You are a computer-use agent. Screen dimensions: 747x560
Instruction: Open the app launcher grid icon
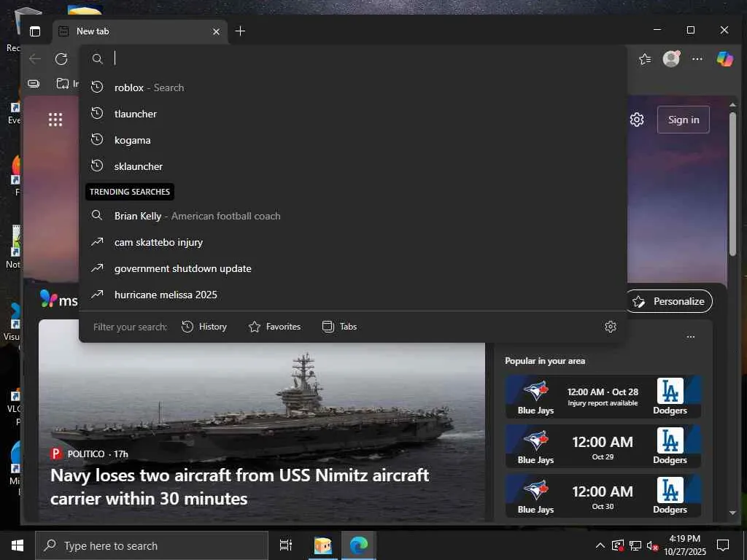55,120
